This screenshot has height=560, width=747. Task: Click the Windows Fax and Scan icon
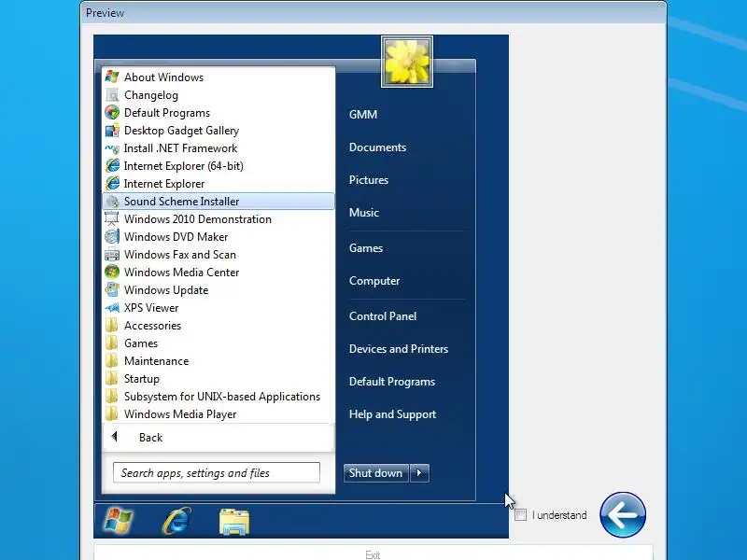coord(112,254)
